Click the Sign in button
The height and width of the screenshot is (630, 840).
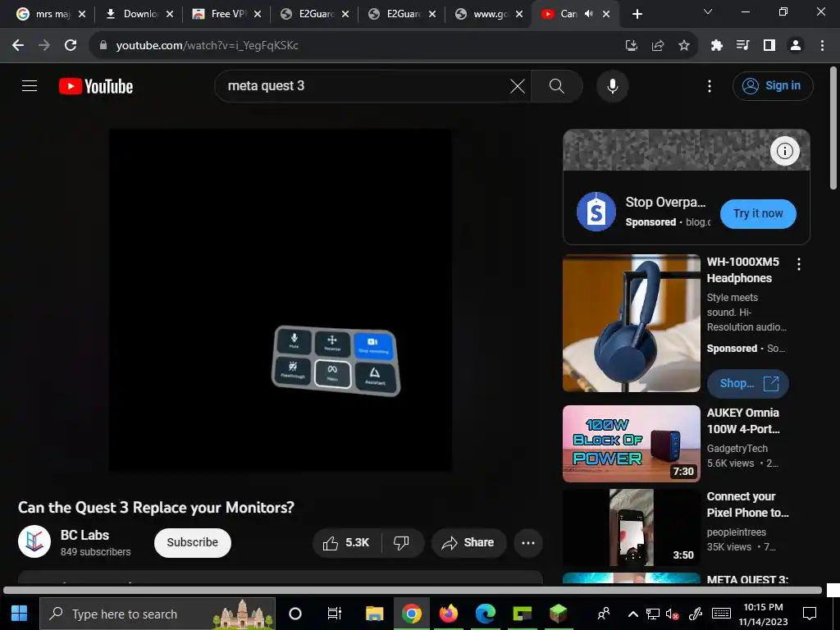(x=773, y=85)
